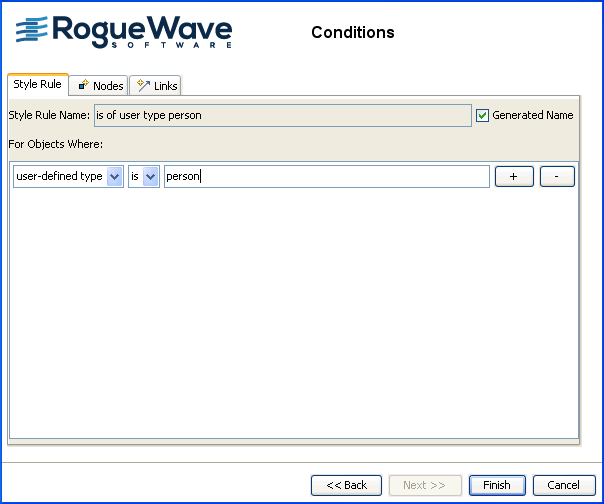The height and width of the screenshot is (504, 604).
Task: Click the link arrow icon on Links tab
Action: 143,86
